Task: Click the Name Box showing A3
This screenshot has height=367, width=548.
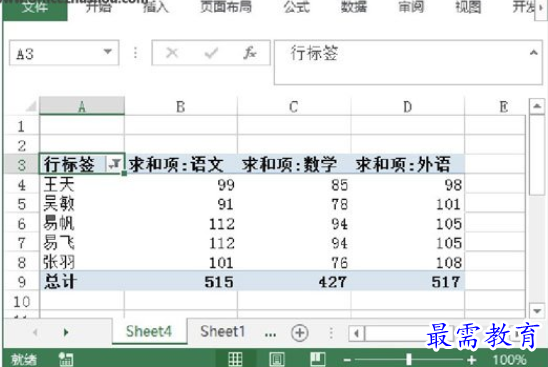Action: (x=64, y=53)
